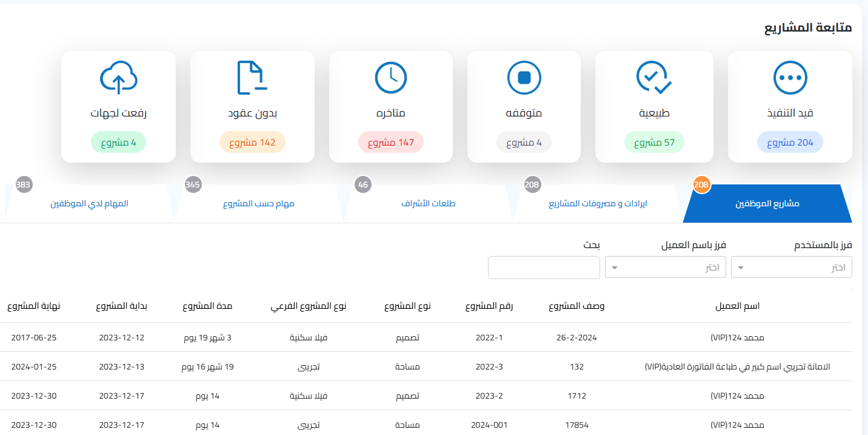Click the document icon on بدون عقود card
Image resolution: width=868 pixels, height=435 pixels.
(x=252, y=78)
